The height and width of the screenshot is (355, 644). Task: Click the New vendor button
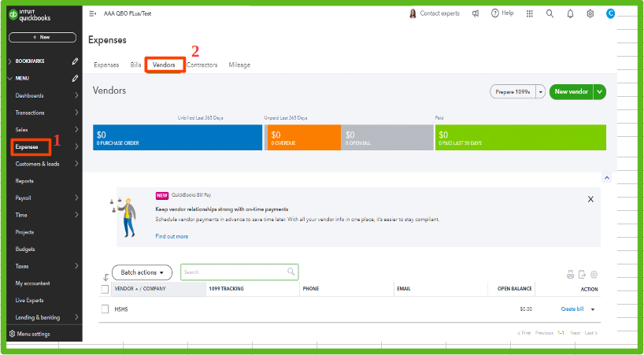click(572, 92)
